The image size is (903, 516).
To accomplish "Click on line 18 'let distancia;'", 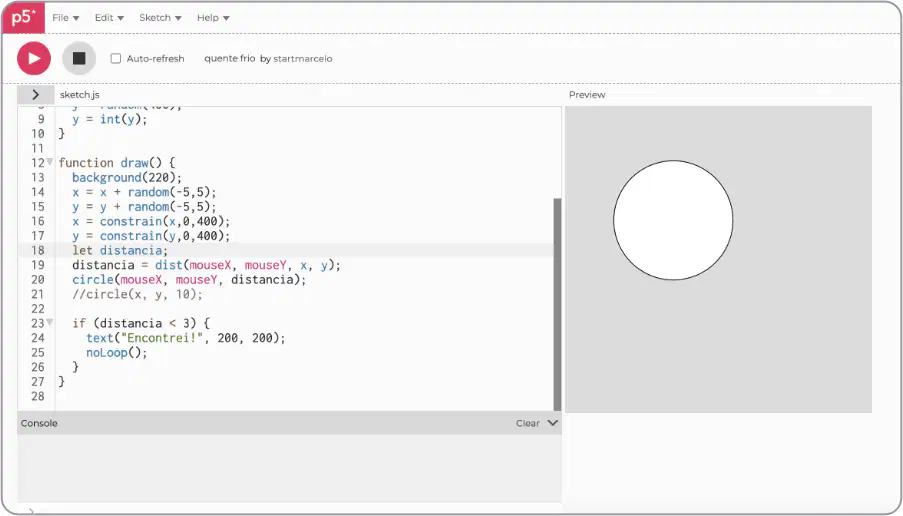I will point(120,251).
